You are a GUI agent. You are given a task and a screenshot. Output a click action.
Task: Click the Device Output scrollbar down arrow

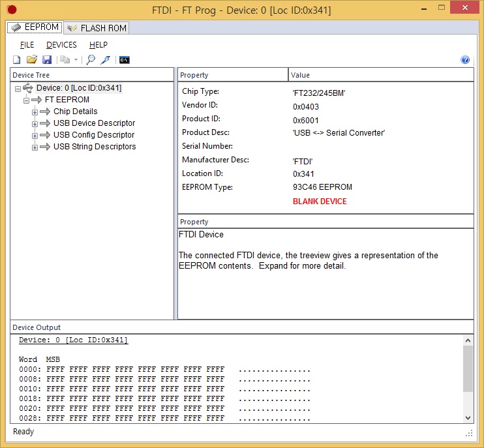point(468,418)
